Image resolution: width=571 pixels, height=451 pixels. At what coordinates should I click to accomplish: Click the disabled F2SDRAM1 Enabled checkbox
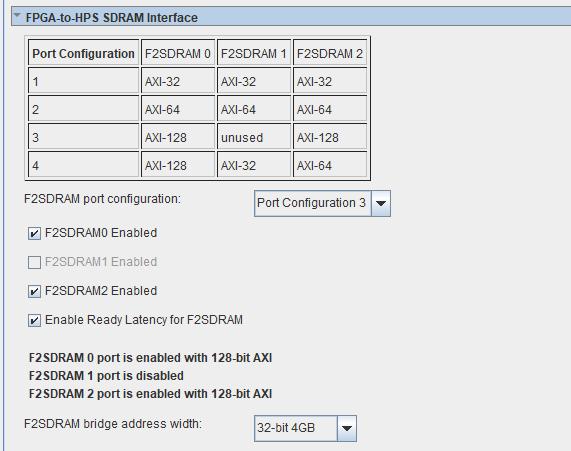point(34,262)
